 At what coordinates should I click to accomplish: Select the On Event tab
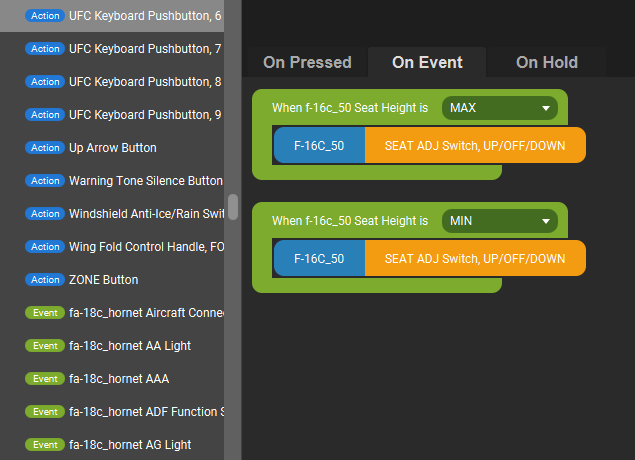(427, 63)
